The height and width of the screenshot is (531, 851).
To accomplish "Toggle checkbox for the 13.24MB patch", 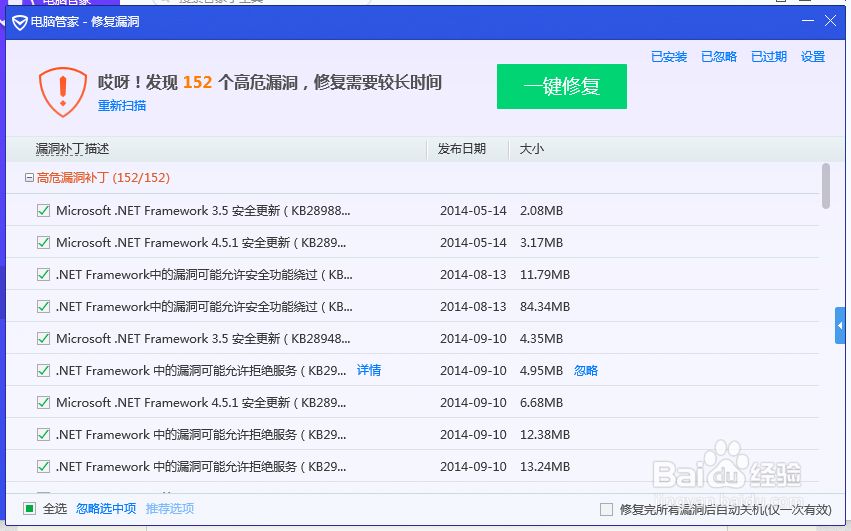I will point(43,467).
